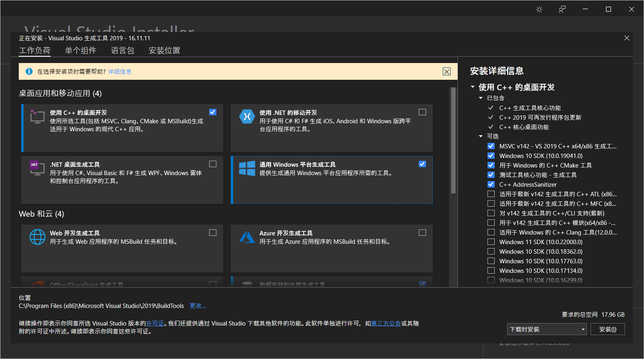Click the checkmark icon beside C++ 2019 可再发行程序包更新
The image size is (644, 359).
(x=491, y=117)
